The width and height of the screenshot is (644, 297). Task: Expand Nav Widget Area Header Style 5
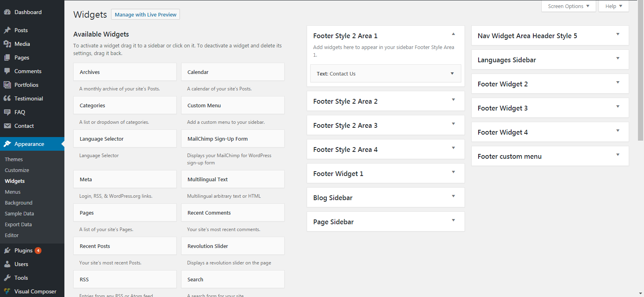tap(617, 35)
